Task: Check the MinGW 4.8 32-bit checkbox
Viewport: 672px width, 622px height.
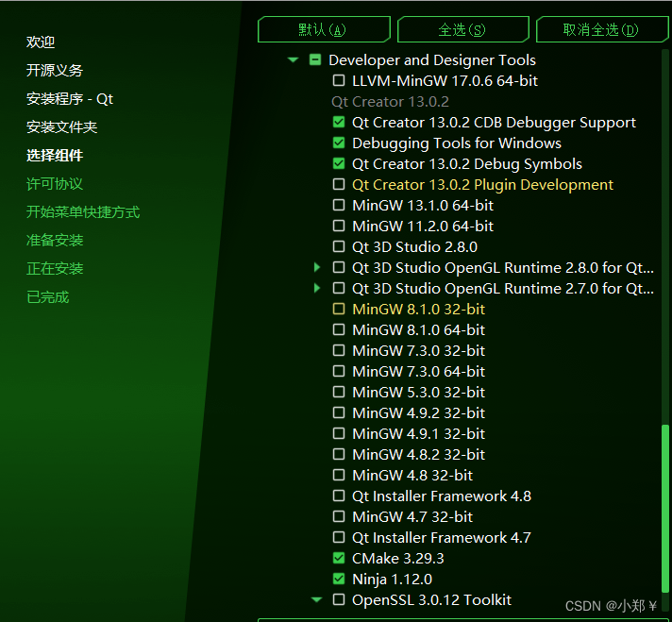Action: pos(339,475)
